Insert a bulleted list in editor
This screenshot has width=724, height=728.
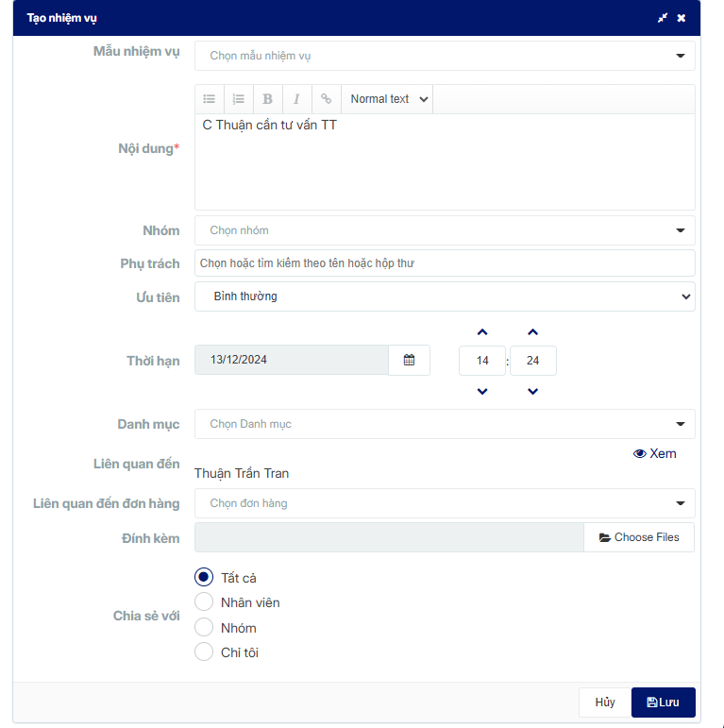click(210, 99)
